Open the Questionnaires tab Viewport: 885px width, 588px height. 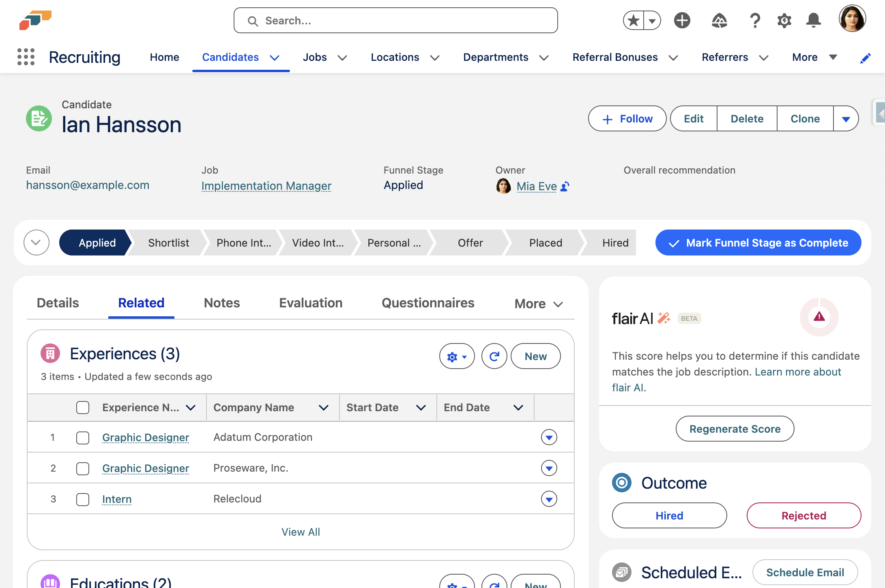(428, 303)
